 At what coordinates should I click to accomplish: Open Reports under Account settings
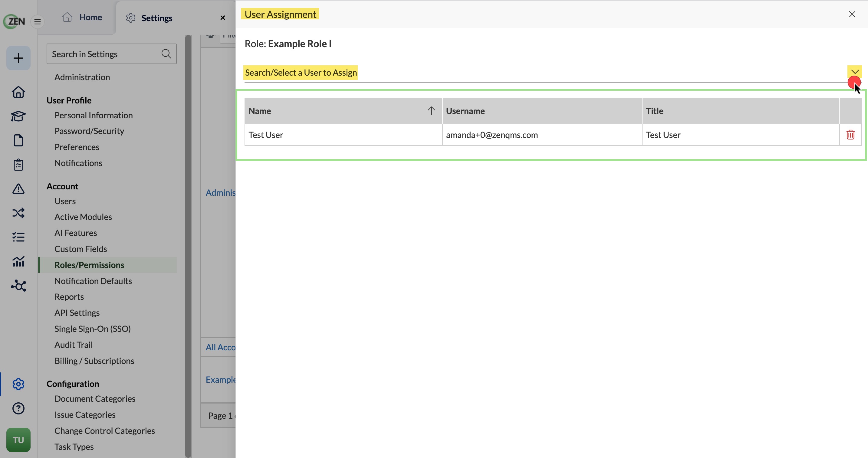pyautogui.click(x=69, y=297)
